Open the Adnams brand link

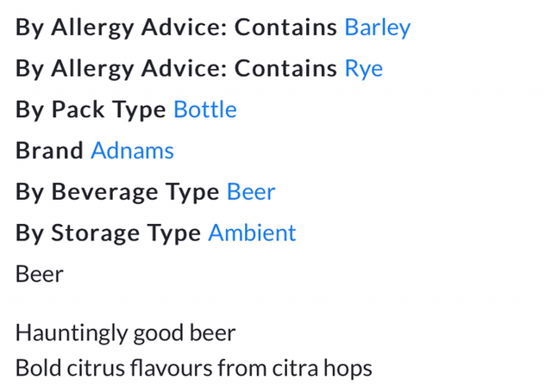132,151
